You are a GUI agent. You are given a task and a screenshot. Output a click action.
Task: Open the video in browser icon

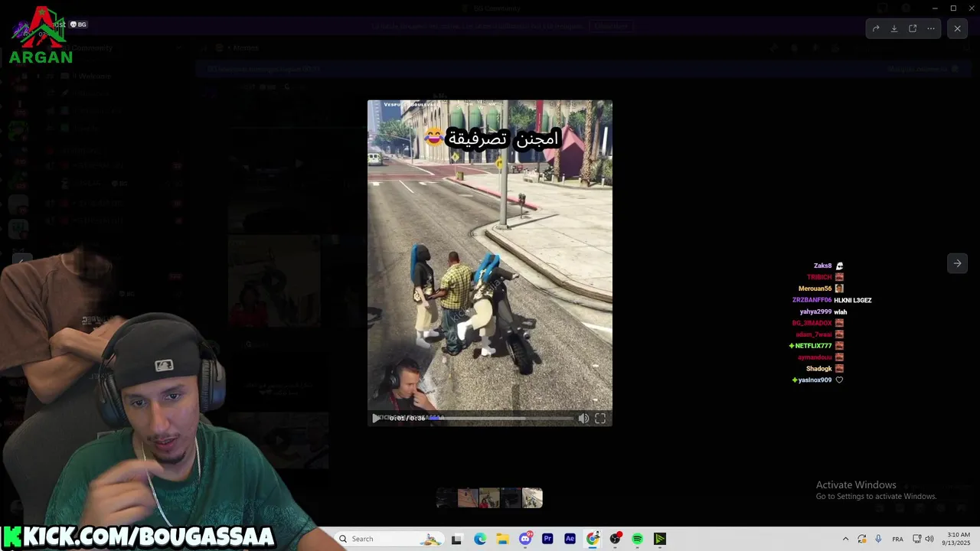pyautogui.click(x=913, y=28)
